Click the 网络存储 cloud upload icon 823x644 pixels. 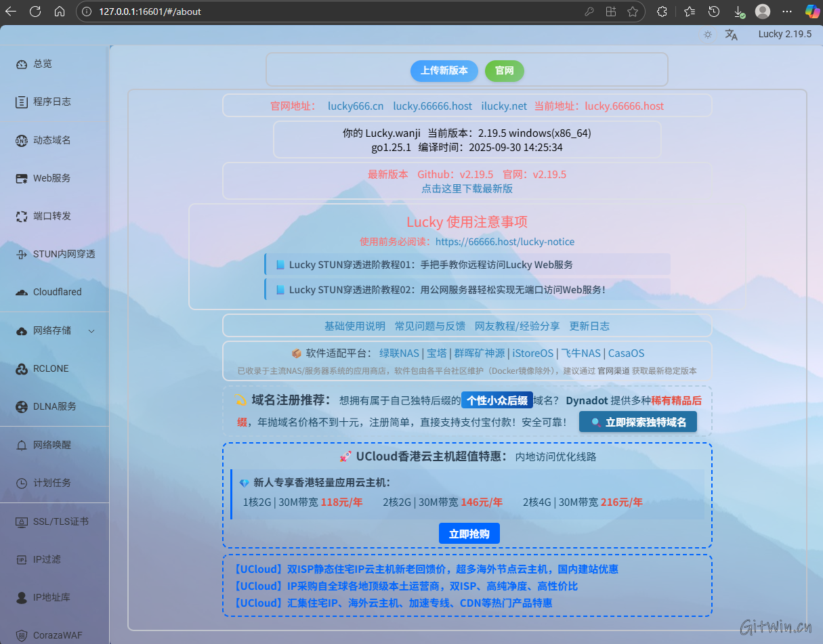22,330
